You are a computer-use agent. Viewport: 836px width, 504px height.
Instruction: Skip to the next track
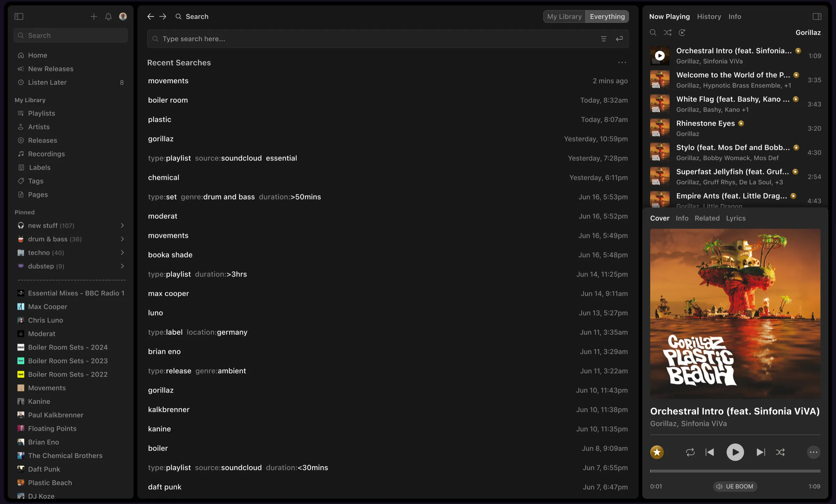pyautogui.click(x=761, y=452)
